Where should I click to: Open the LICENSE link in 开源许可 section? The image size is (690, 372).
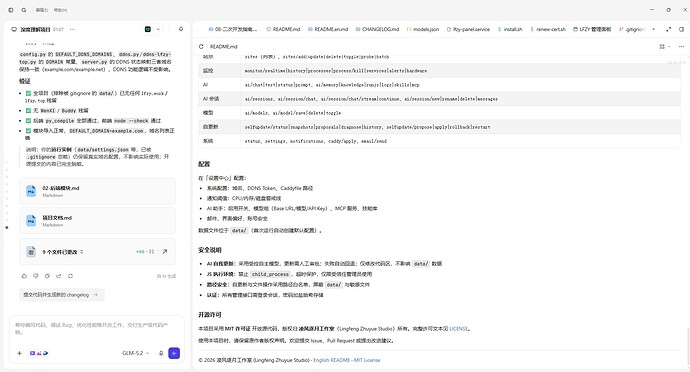pyautogui.click(x=458, y=329)
